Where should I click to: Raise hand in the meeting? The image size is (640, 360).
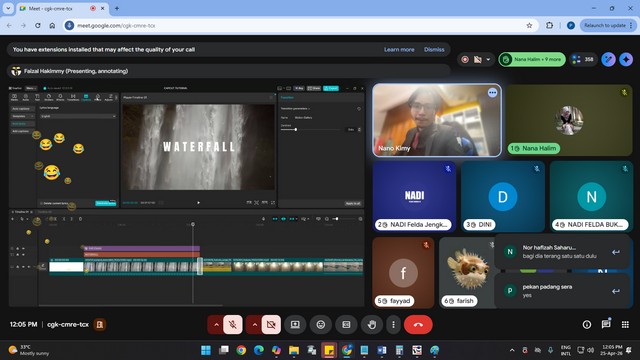[x=372, y=324]
